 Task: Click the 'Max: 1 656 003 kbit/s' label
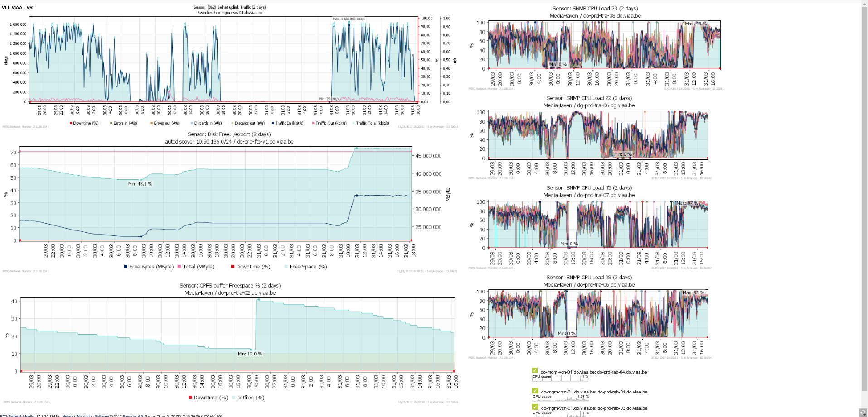pos(349,19)
